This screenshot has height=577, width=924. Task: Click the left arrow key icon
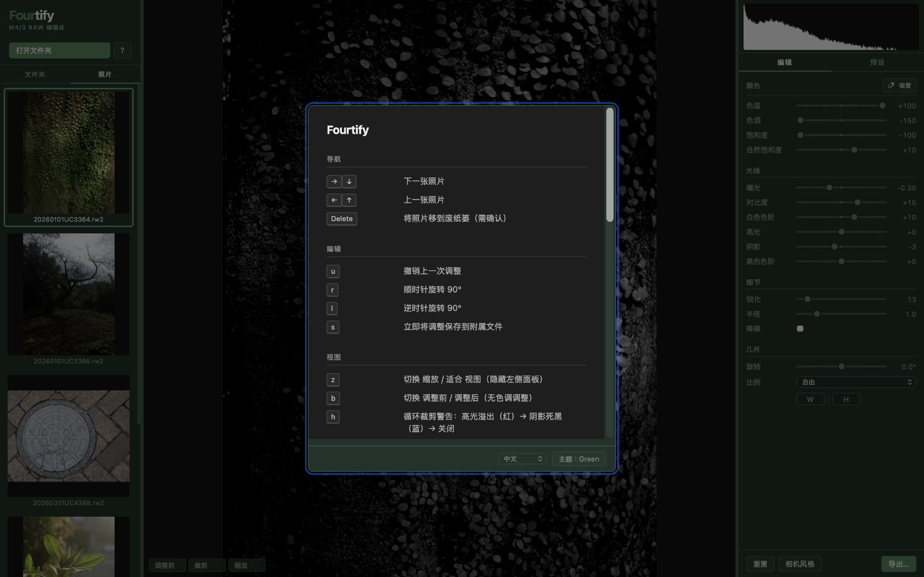(334, 200)
